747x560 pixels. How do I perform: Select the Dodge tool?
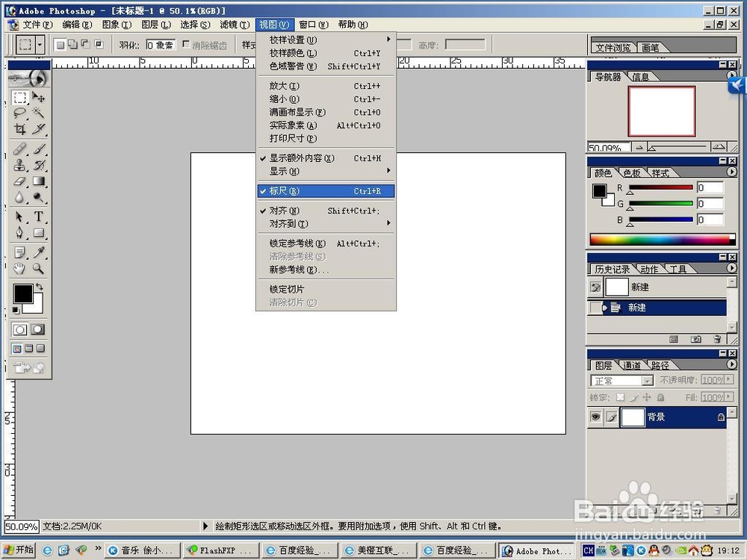[39, 196]
